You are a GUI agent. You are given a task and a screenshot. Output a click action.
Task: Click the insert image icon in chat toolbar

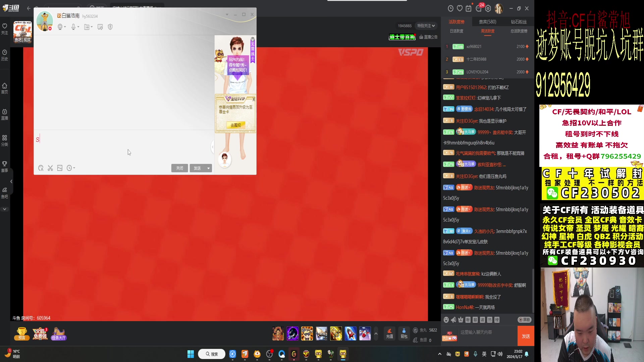(x=60, y=168)
